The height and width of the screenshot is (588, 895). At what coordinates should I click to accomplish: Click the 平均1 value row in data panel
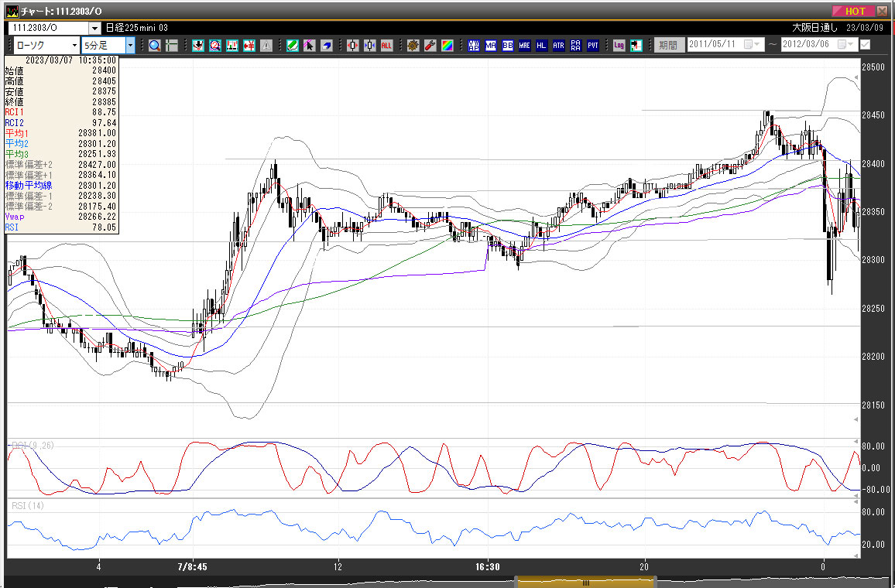[60, 133]
